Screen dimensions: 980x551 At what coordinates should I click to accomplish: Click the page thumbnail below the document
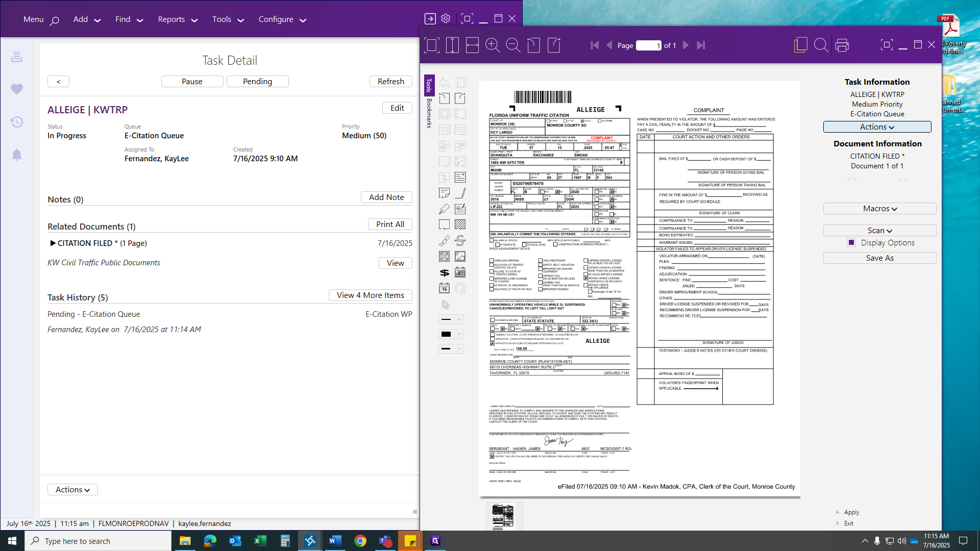click(x=503, y=516)
